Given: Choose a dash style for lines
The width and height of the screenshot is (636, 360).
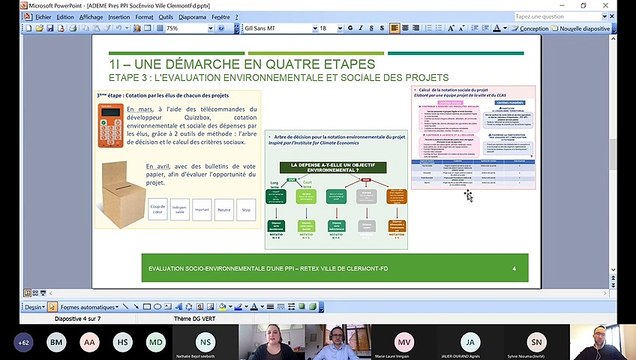Looking at the screenshot, I should (281, 307).
